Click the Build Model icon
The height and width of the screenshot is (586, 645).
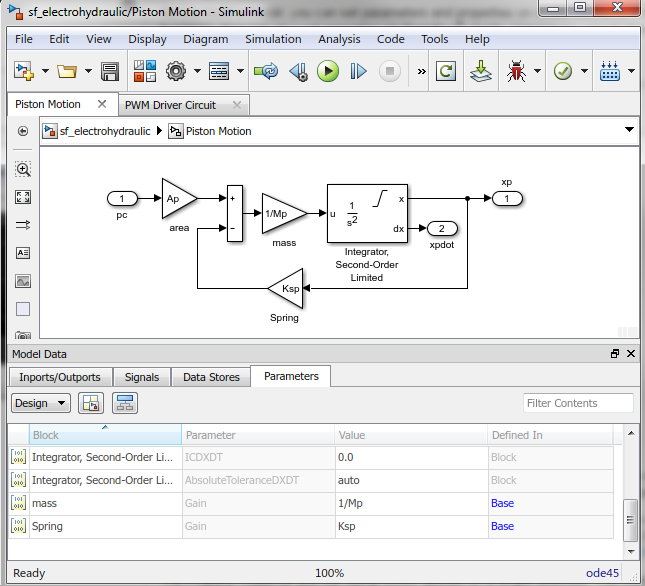[479, 71]
